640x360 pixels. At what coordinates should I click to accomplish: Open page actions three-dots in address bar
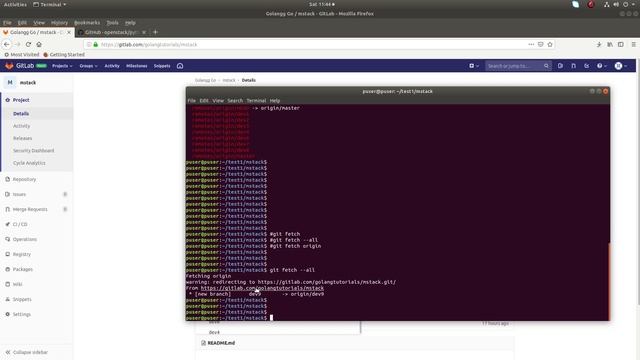[531, 44]
